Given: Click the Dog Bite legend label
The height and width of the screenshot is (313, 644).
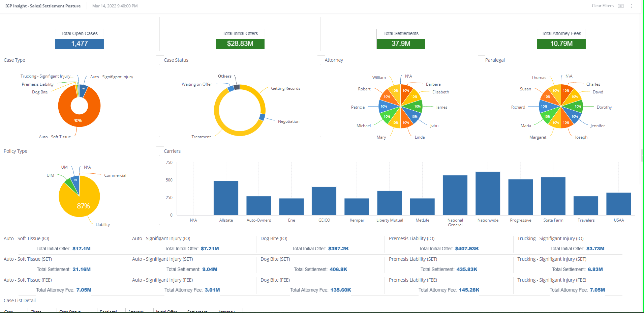Looking at the screenshot, I should coord(40,92).
